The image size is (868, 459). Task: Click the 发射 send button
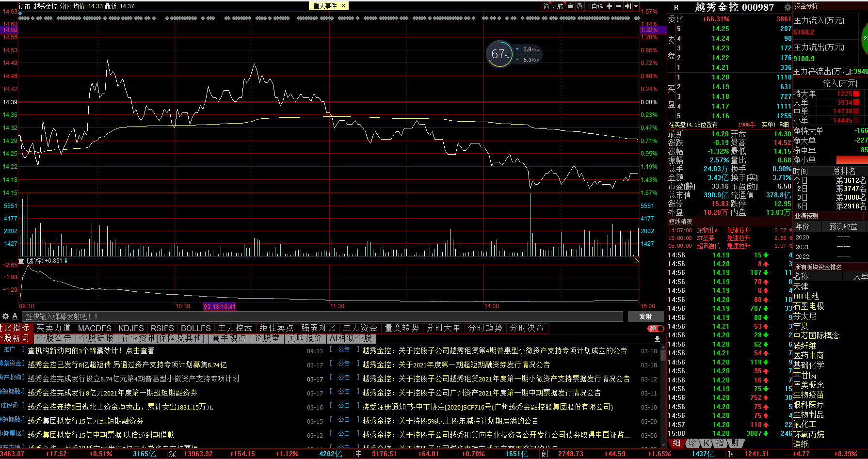645,317
